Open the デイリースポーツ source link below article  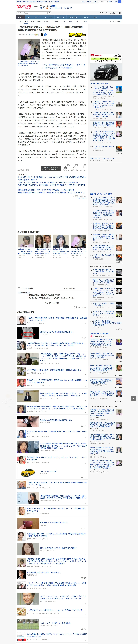coord(81,198)
